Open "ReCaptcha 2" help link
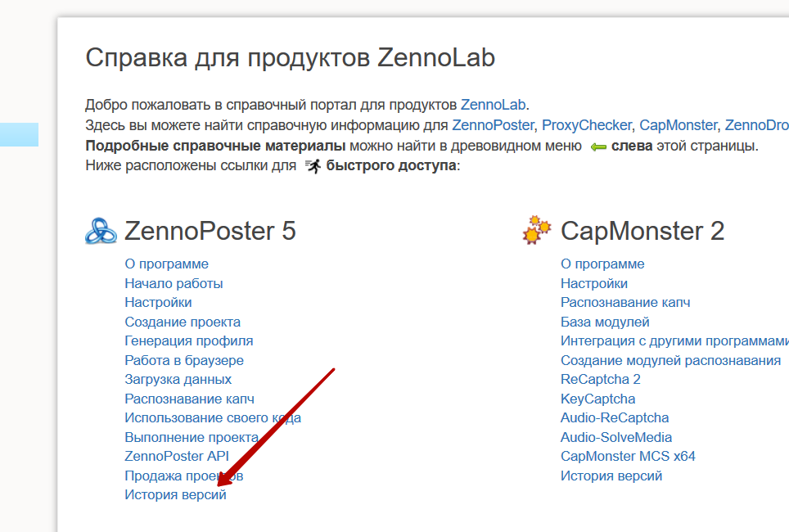Image resolution: width=789 pixels, height=532 pixels. tap(600, 379)
